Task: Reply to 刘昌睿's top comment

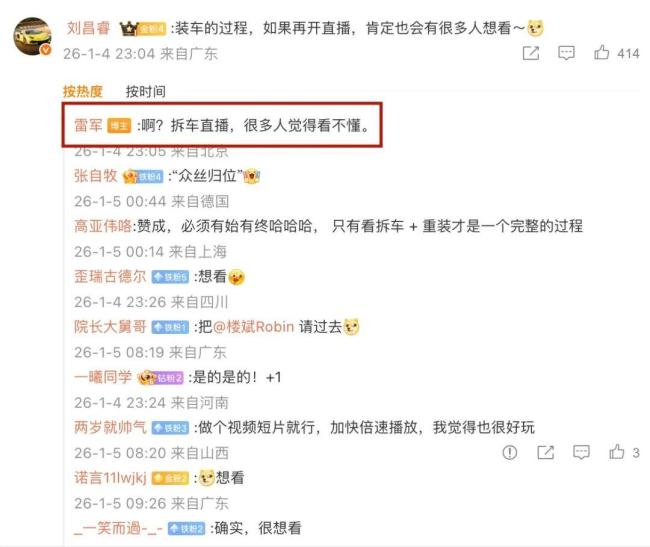Action: 566,53
